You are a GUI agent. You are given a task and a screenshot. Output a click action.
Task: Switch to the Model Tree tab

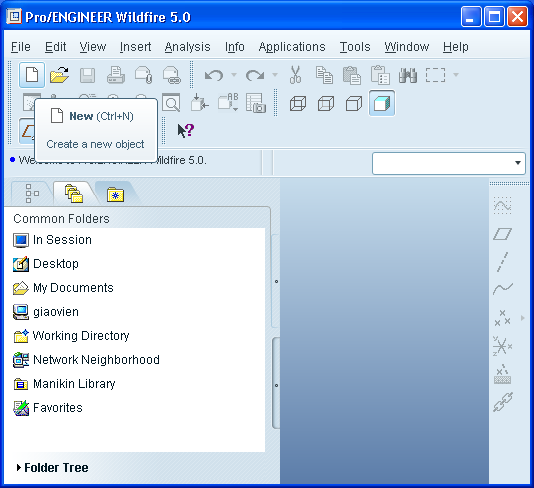[32, 193]
